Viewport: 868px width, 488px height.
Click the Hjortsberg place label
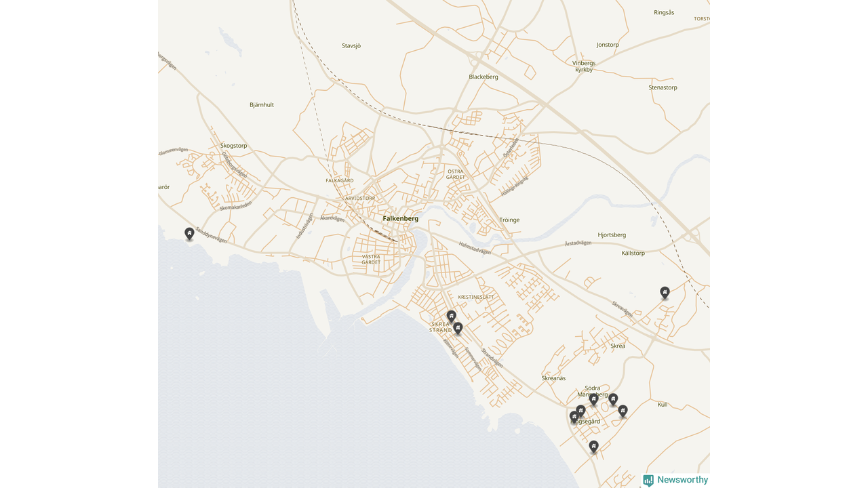coord(612,235)
